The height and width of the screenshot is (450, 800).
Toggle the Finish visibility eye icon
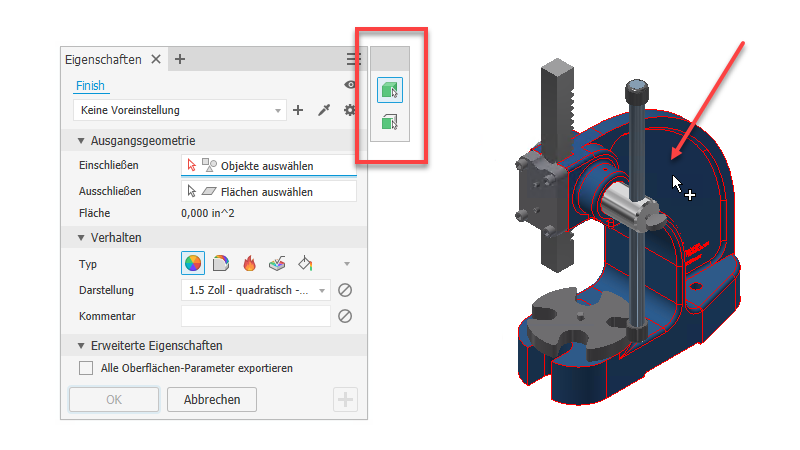point(350,85)
